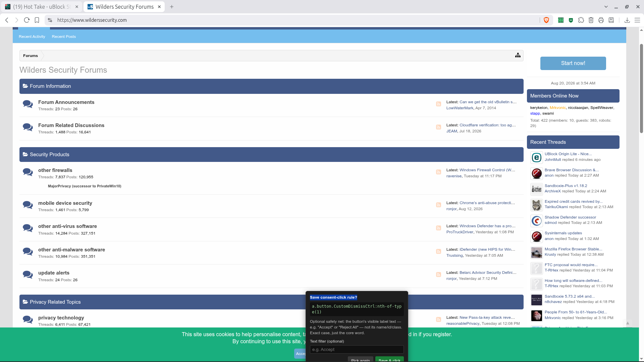Click Save & click in the consent-rule dialog

tap(389, 360)
